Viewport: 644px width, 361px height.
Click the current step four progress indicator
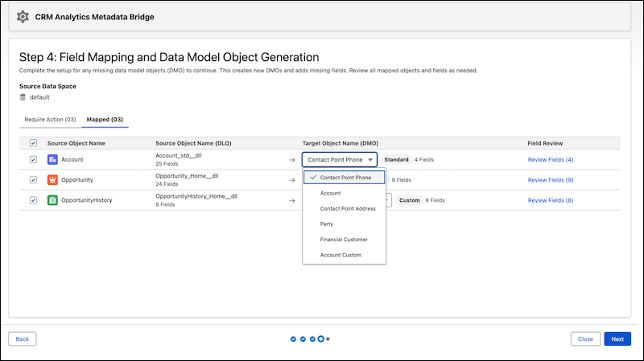(x=320, y=338)
